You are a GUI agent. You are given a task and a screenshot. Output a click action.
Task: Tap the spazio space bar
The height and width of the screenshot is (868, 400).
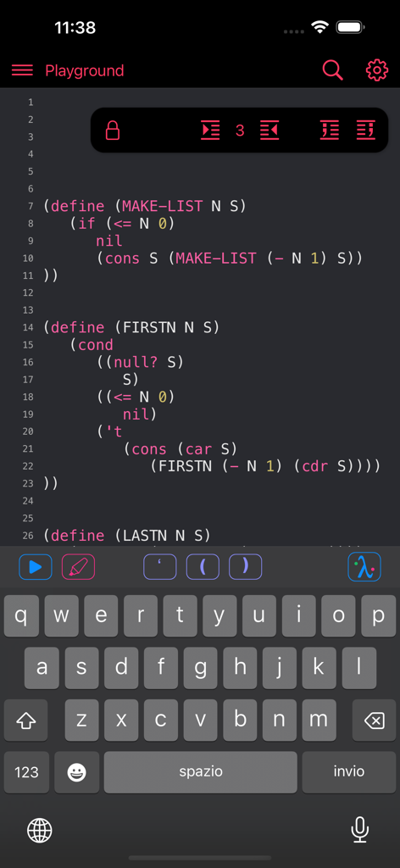200,771
